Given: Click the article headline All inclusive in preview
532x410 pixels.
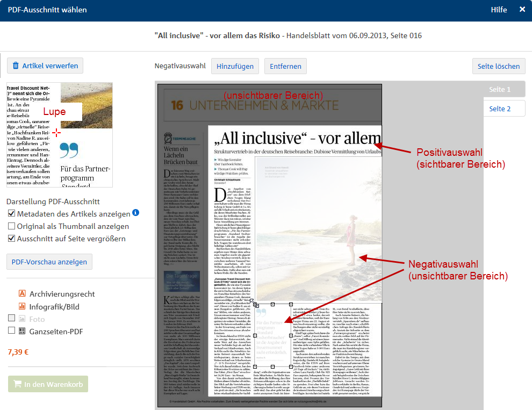Looking at the screenshot, I should (x=298, y=138).
